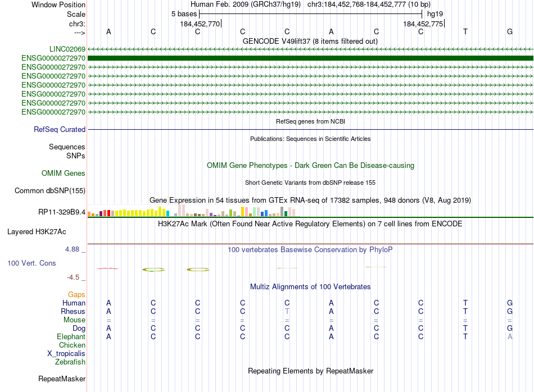Click the Rhesus species label

(73, 311)
